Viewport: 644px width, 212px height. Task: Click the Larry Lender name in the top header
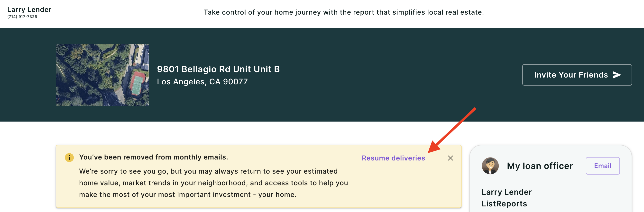point(29,9)
